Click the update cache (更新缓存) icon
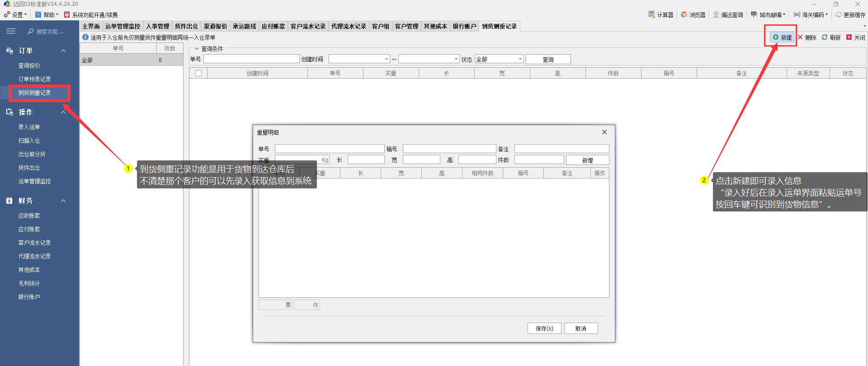The width and height of the screenshot is (868, 366). (x=839, y=14)
